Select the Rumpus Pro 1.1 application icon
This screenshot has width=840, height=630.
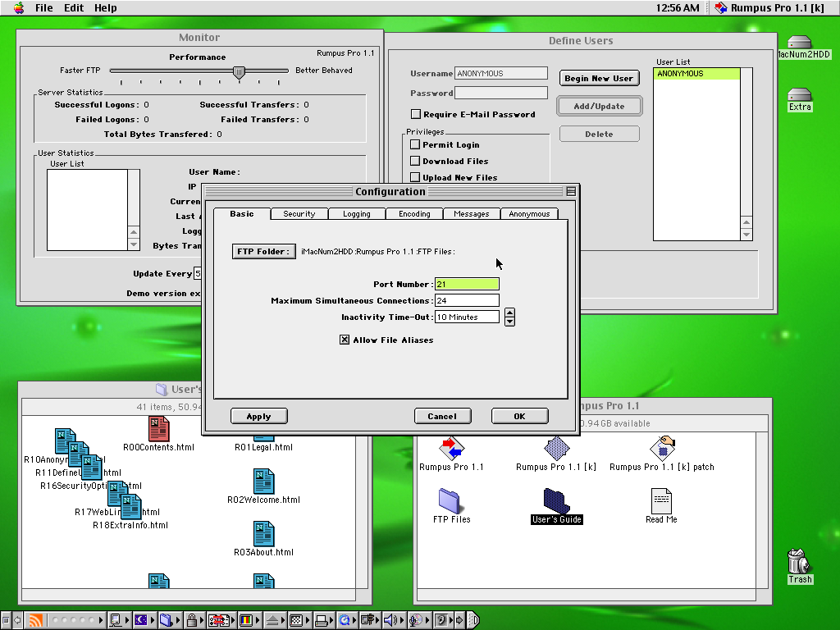point(451,448)
